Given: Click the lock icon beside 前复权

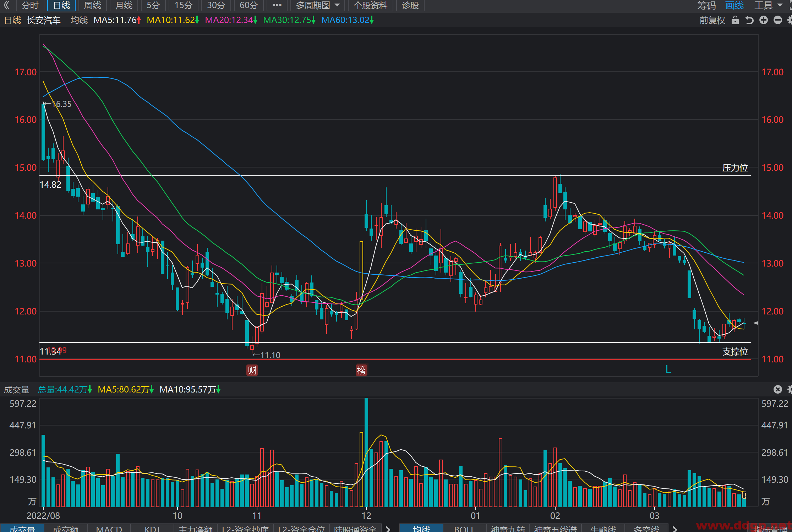Looking at the screenshot, I should 735,20.
